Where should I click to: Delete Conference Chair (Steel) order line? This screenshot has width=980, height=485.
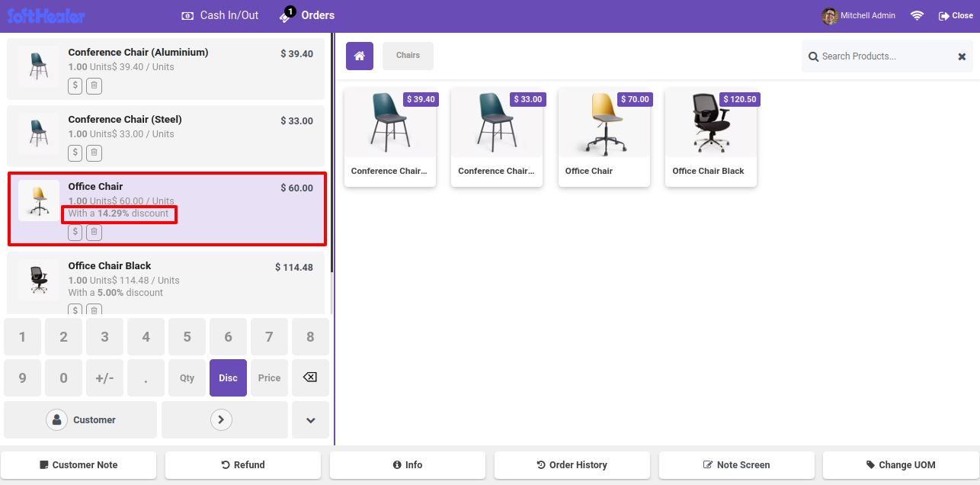94,153
